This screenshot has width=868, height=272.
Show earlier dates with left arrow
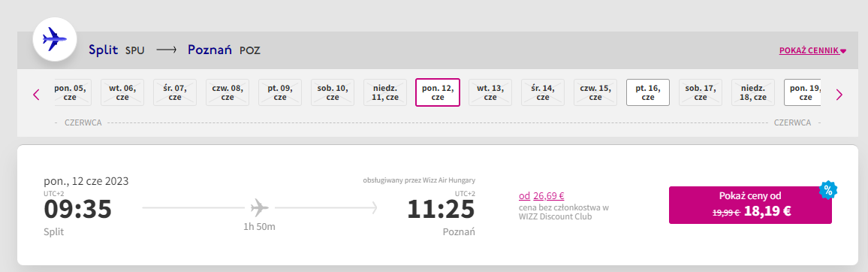tap(37, 95)
